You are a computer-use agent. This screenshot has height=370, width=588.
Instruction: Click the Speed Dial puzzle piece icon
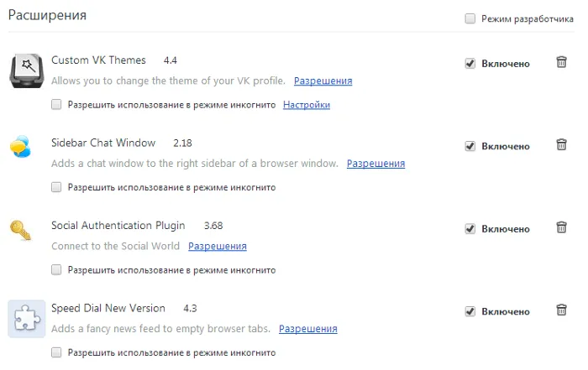pos(27,319)
